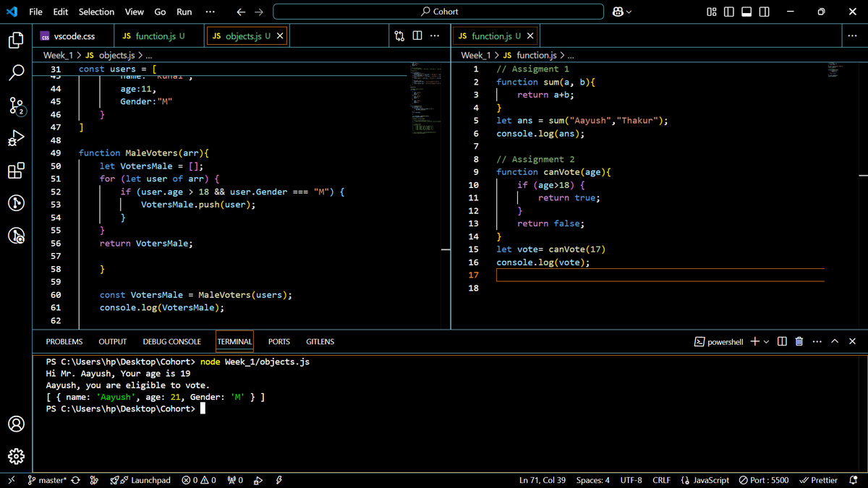This screenshot has width=868, height=488.
Task: Split the terminal
Action: pyautogui.click(x=782, y=341)
